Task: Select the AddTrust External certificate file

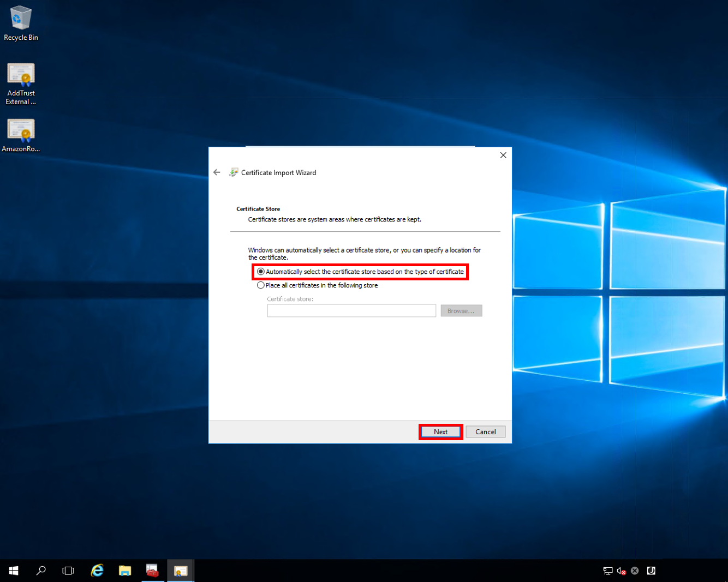Action: click(21, 84)
